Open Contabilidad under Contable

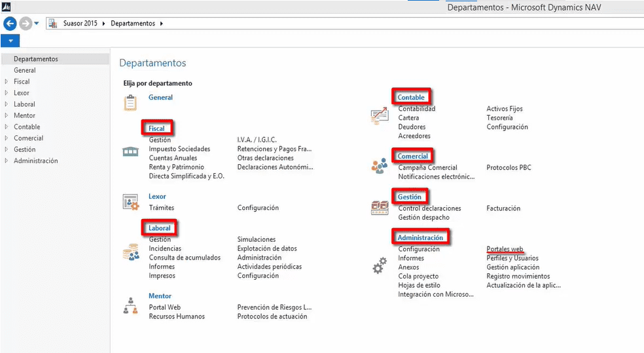click(416, 109)
